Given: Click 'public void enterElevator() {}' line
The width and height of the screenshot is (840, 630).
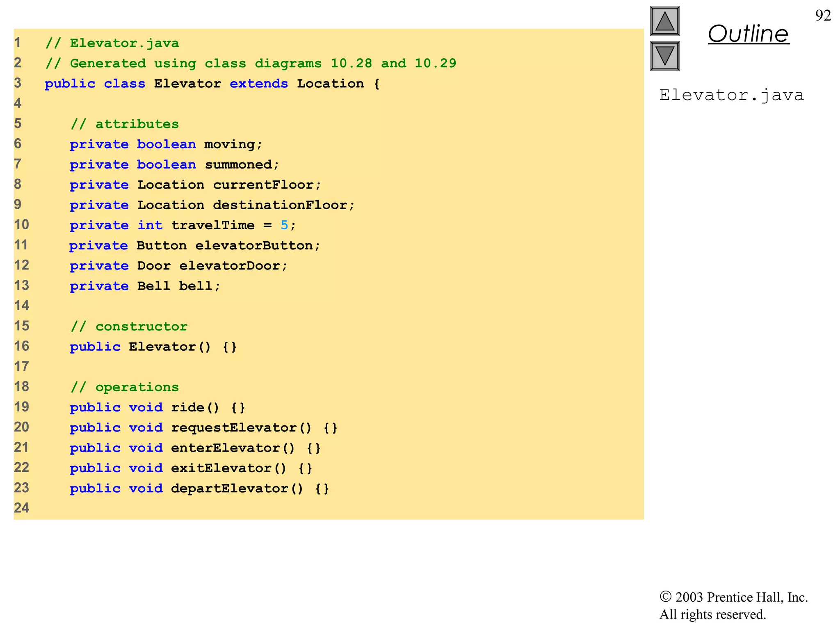Looking at the screenshot, I should (x=195, y=448).
